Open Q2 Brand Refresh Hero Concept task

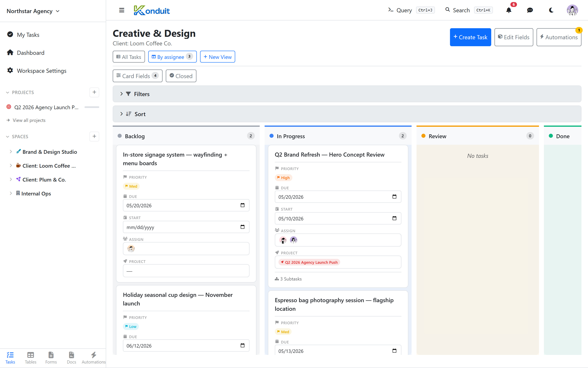click(330, 155)
